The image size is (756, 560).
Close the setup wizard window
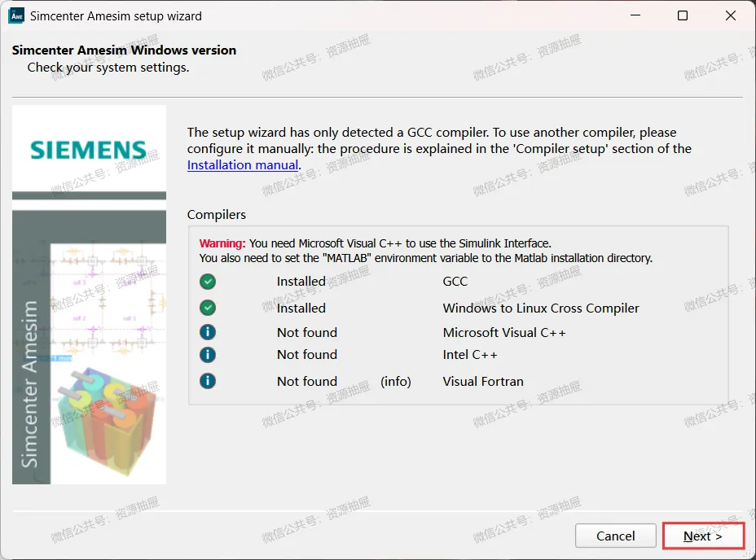pos(731,15)
